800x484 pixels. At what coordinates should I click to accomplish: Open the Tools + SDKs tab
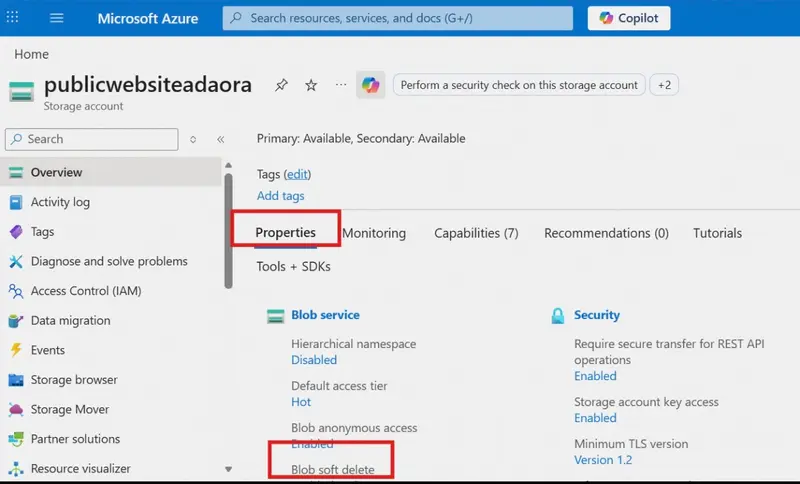coord(293,266)
